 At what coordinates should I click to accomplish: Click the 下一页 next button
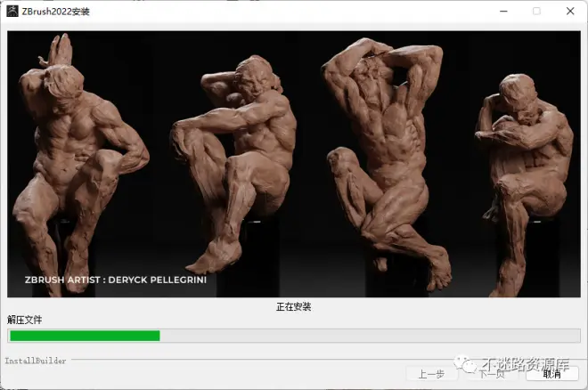[492, 373]
